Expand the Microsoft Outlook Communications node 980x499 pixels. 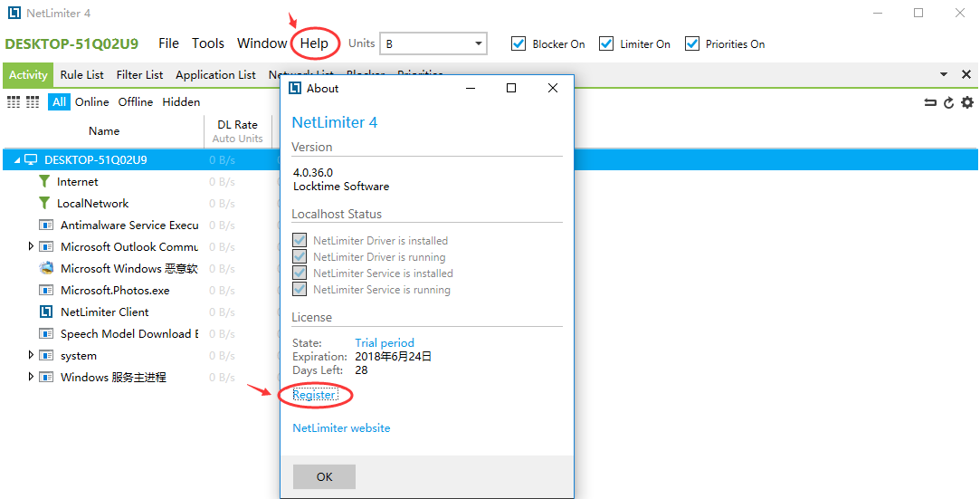pyautogui.click(x=31, y=246)
